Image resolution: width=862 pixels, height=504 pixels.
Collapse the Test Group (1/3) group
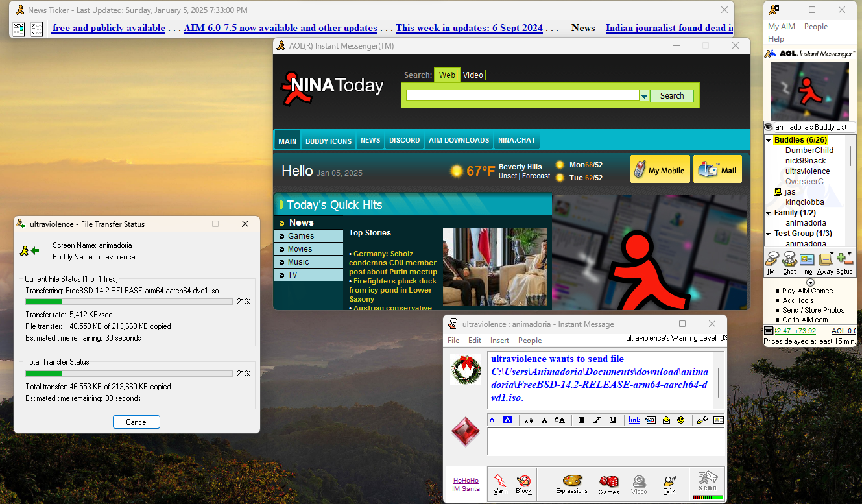(769, 234)
